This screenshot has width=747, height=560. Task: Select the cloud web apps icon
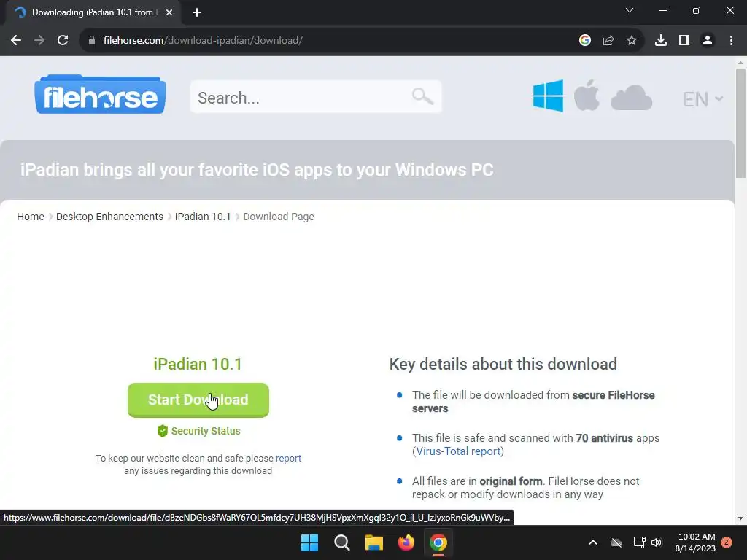coord(631,98)
